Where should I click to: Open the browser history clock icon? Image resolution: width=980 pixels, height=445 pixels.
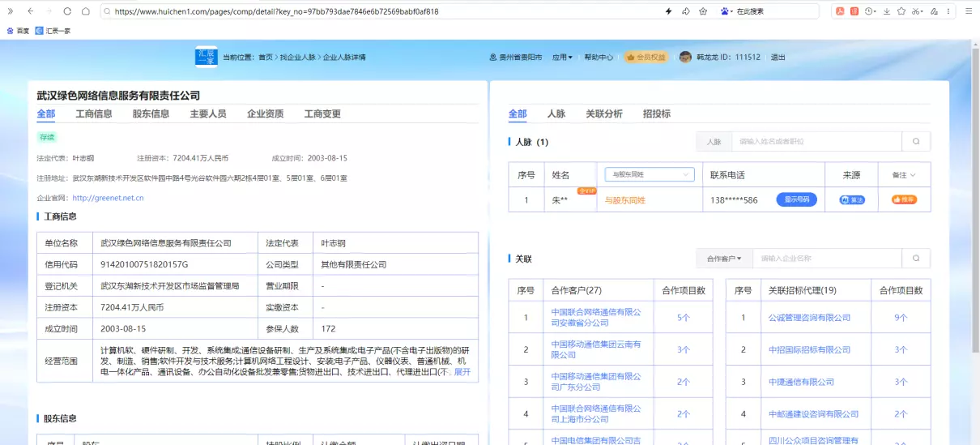pyautogui.click(x=871, y=11)
